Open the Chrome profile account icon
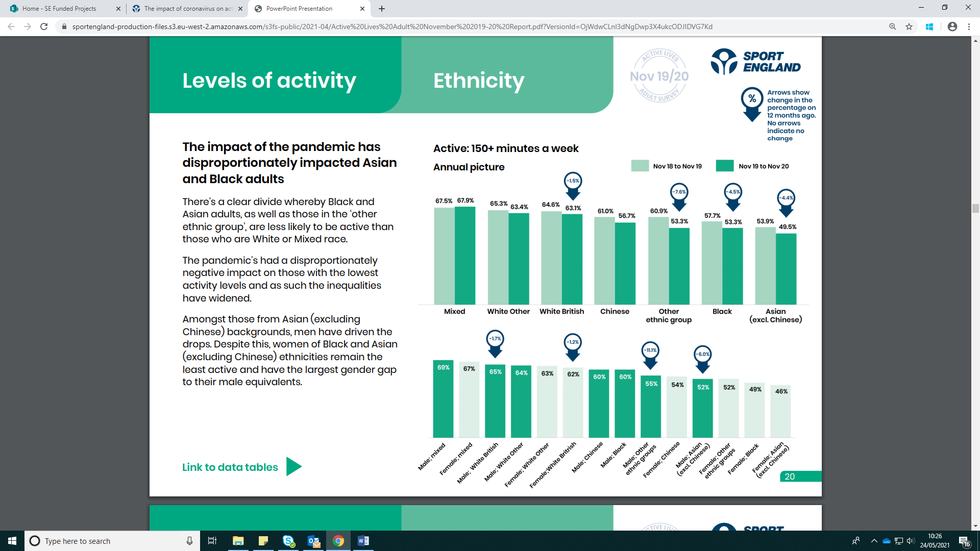 tap(952, 27)
